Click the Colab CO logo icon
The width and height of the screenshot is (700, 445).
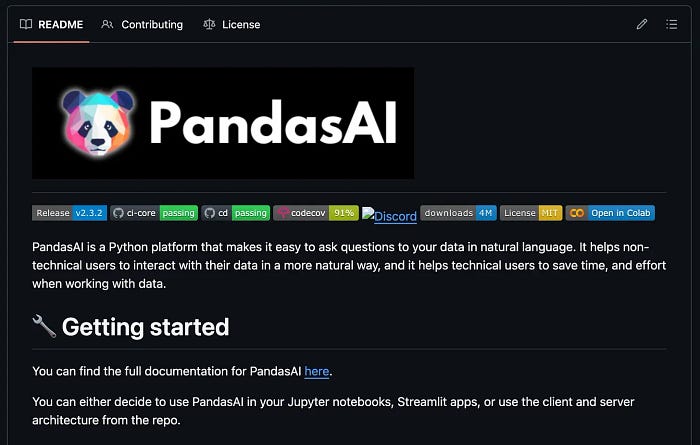577,213
